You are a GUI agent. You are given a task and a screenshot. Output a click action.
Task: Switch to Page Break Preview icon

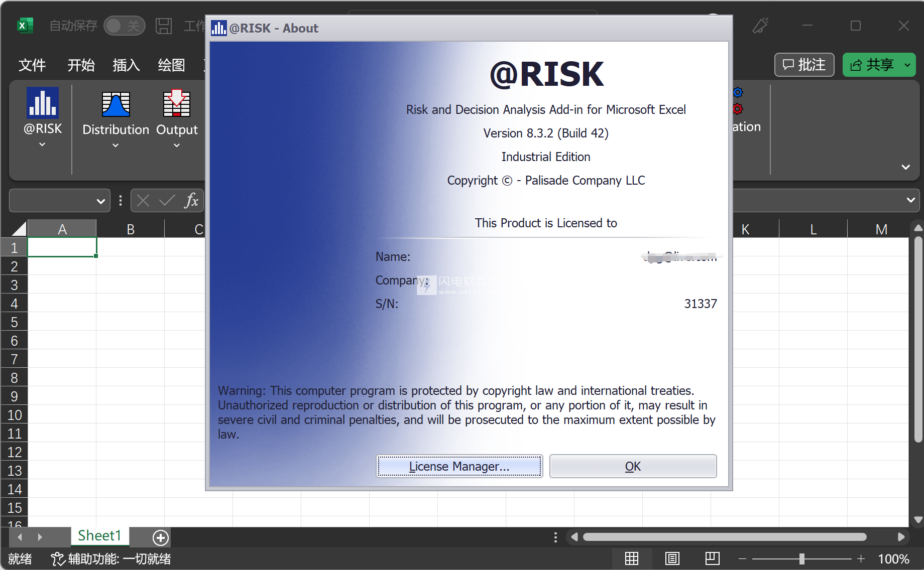point(712,558)
